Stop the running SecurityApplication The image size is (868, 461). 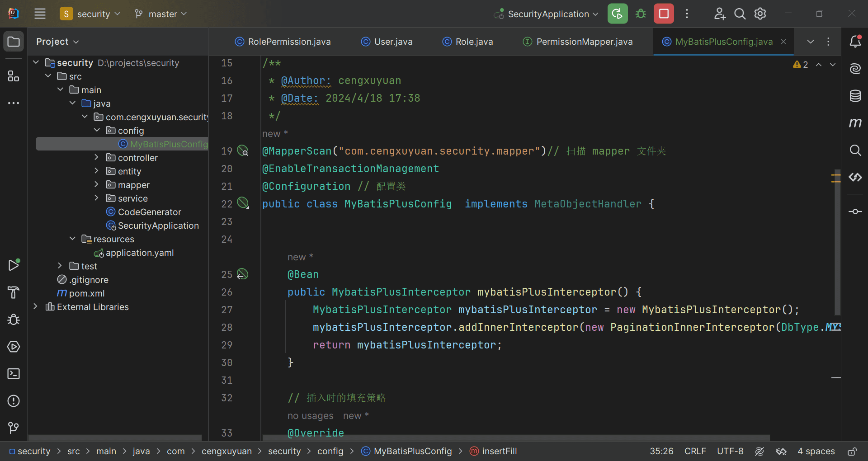(664, 14)
